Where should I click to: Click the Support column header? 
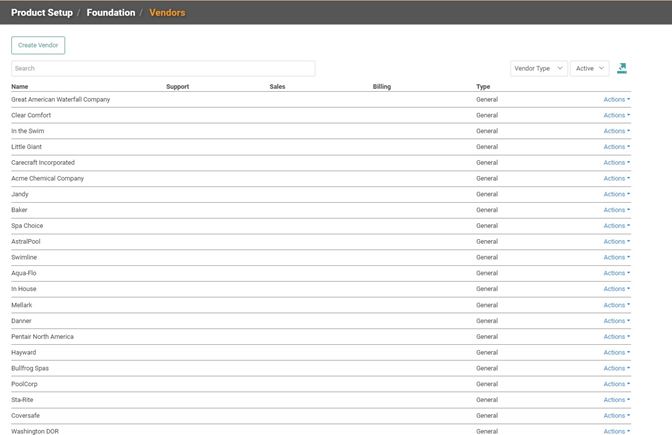click(177, 87)
